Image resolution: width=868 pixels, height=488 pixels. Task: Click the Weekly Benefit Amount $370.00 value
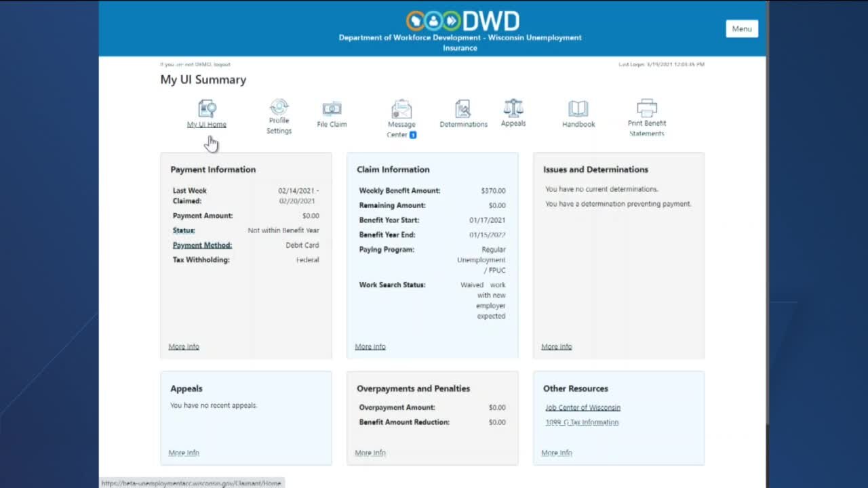493,191
